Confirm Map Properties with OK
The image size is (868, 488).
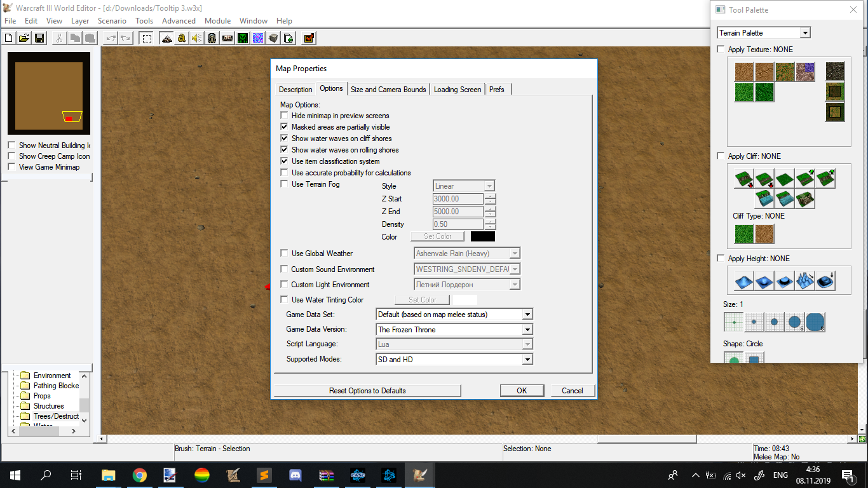click(x=522, y=391)
